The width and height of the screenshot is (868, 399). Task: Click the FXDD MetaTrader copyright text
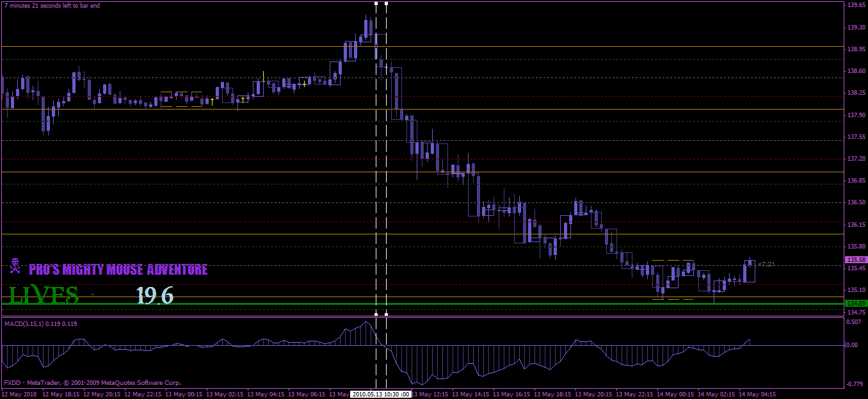(92, 383)
